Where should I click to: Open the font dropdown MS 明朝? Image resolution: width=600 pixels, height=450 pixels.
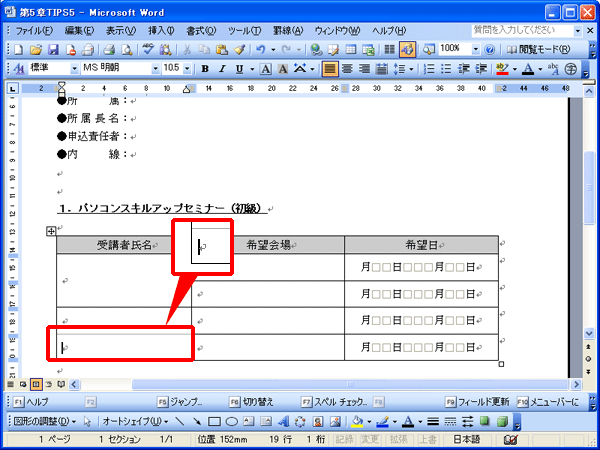point(155,69)
